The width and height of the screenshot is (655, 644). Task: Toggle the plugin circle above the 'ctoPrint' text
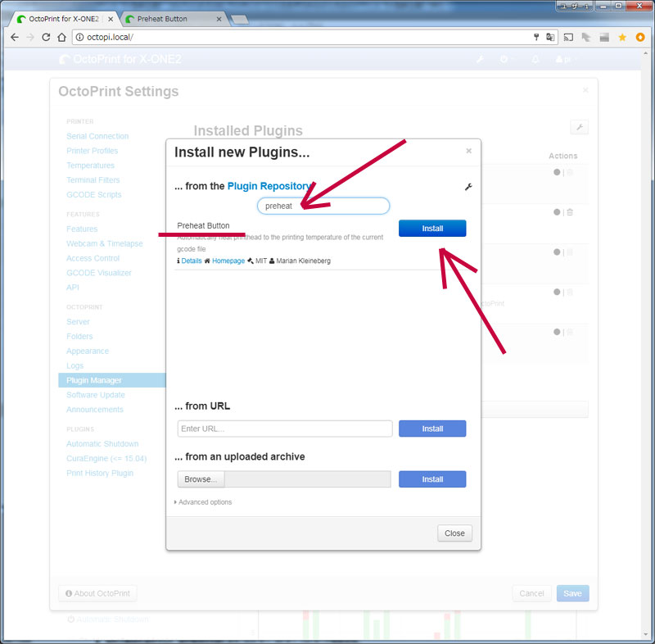coord(557,292)
